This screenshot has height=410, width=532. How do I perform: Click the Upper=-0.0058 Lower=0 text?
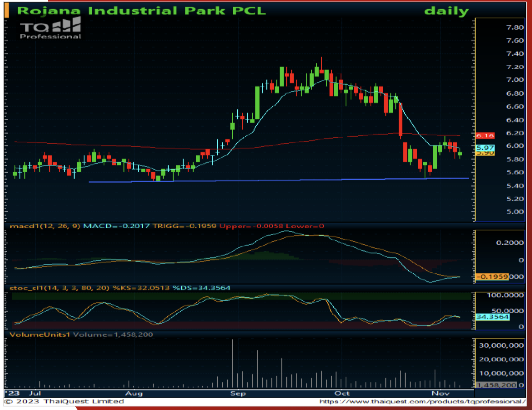click(x=271, y=226)
